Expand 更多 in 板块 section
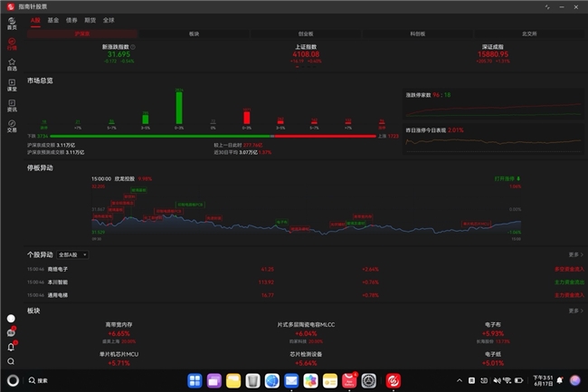This screenshot has height=392, width=588. point(575,311)
